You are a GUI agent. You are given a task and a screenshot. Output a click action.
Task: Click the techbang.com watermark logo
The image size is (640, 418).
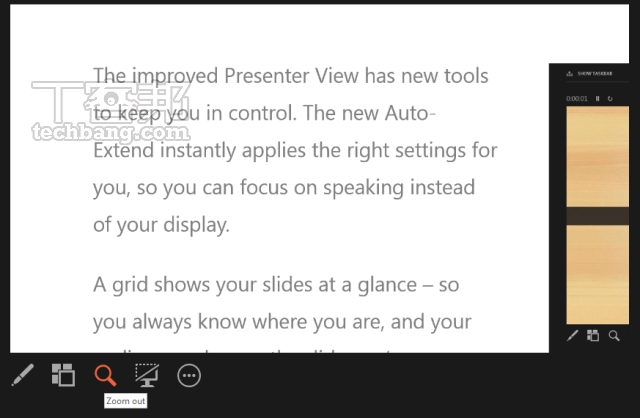111,111
